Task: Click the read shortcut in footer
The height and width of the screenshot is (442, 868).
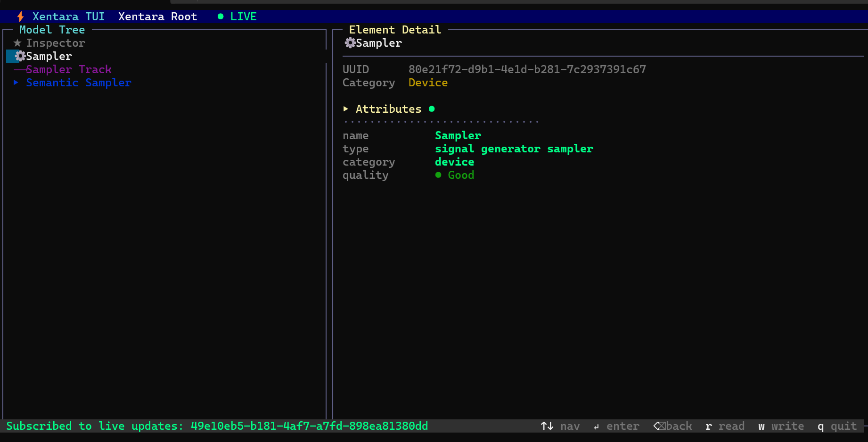Action: 725,426
